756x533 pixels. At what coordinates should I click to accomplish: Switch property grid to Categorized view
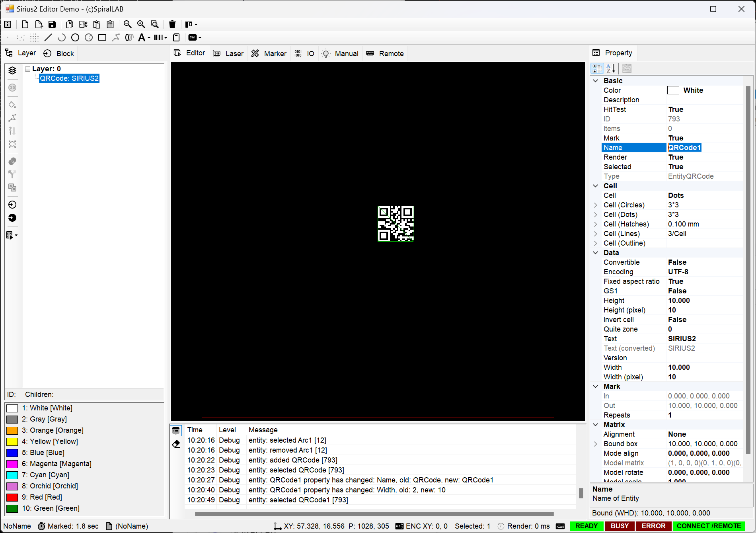tap(598, 68)
